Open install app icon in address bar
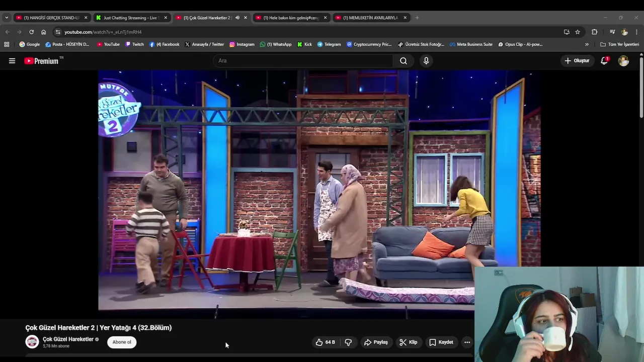This screenshot has width=644, height=362. (x=567, y=32)
